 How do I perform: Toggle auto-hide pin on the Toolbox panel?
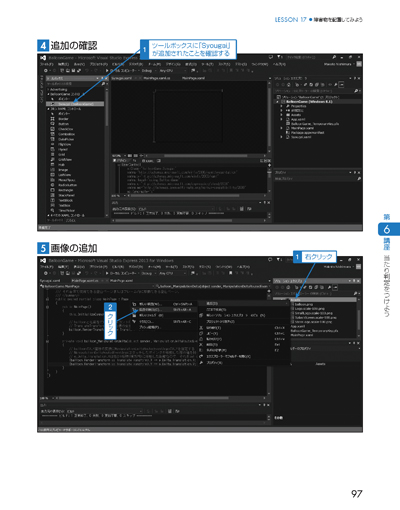coord(102,78)
